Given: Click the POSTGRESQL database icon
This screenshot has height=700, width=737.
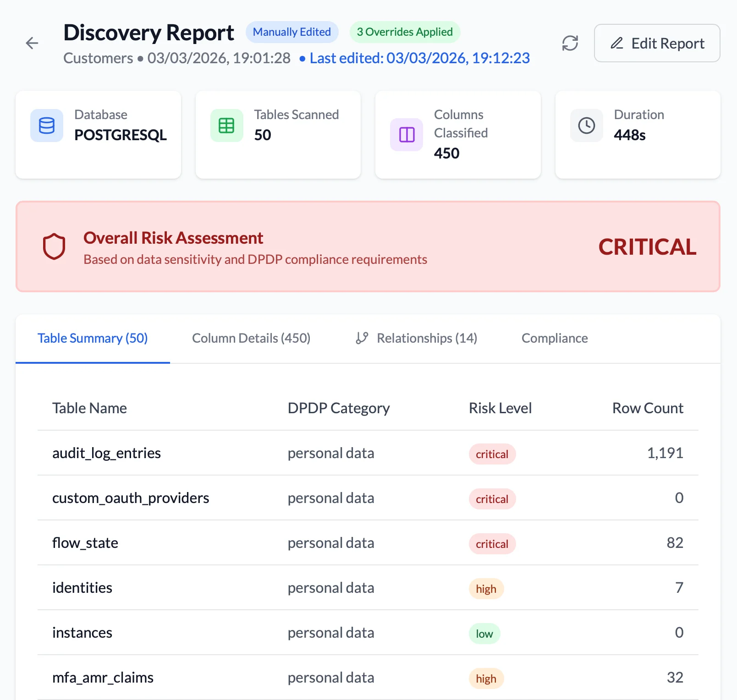Looking at the screenshot, I should [x=46, y=125].
